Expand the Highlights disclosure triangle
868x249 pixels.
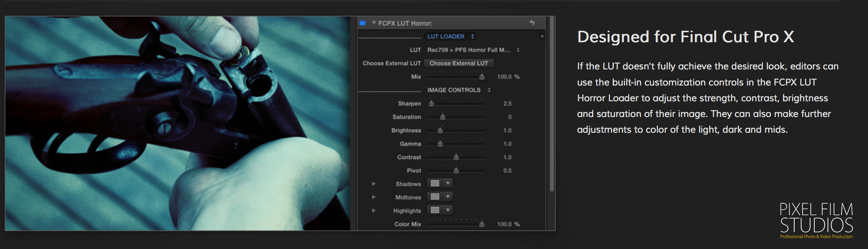(x=374, y=210)
